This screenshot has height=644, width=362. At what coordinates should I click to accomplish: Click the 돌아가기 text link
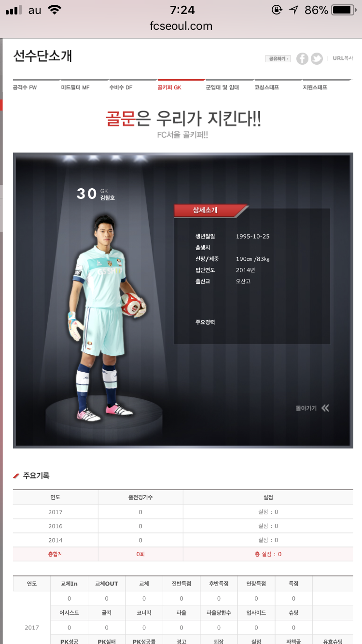(x=306, y=408)
